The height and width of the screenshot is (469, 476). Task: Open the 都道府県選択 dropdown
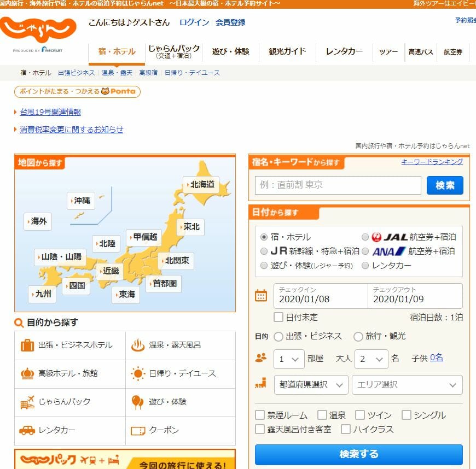[x=310, y=385]
